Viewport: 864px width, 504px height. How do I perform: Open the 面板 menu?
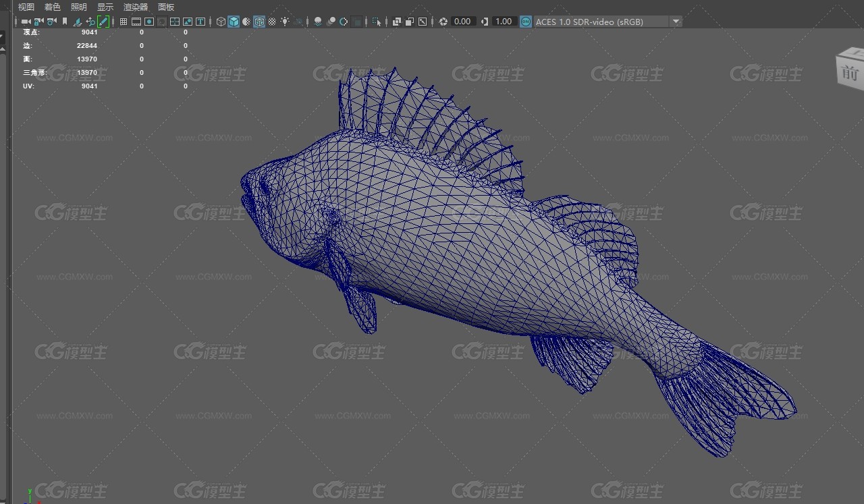point(166,7)
